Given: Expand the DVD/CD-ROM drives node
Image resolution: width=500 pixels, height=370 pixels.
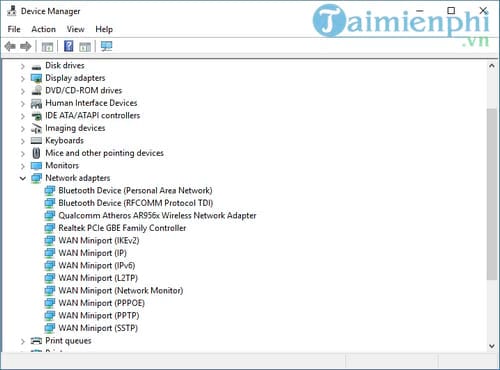Looking at the screenshot, I should click(23, 91).
